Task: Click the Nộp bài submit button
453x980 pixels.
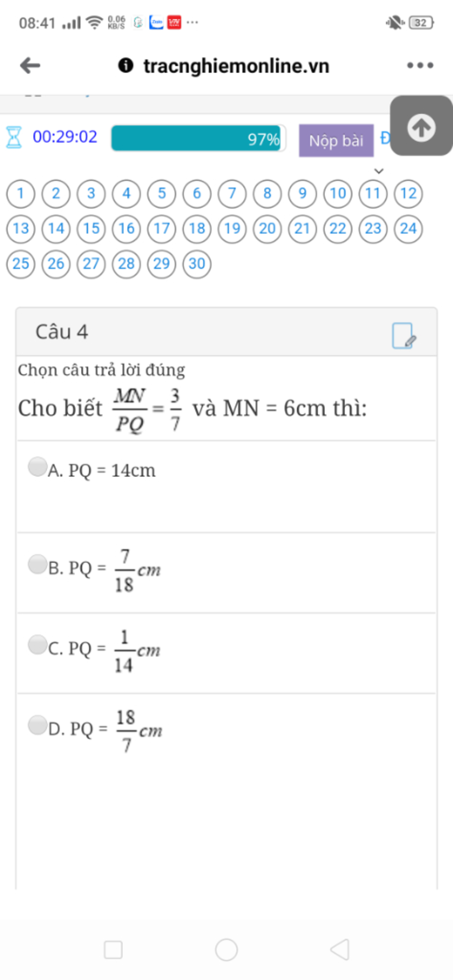Action: pyautogui.click(x=336, y=141)
